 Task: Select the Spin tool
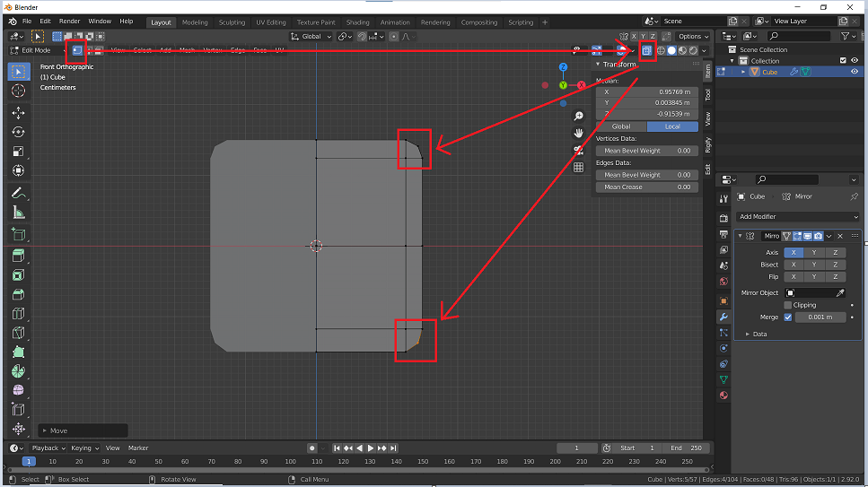tap(18, 371)
